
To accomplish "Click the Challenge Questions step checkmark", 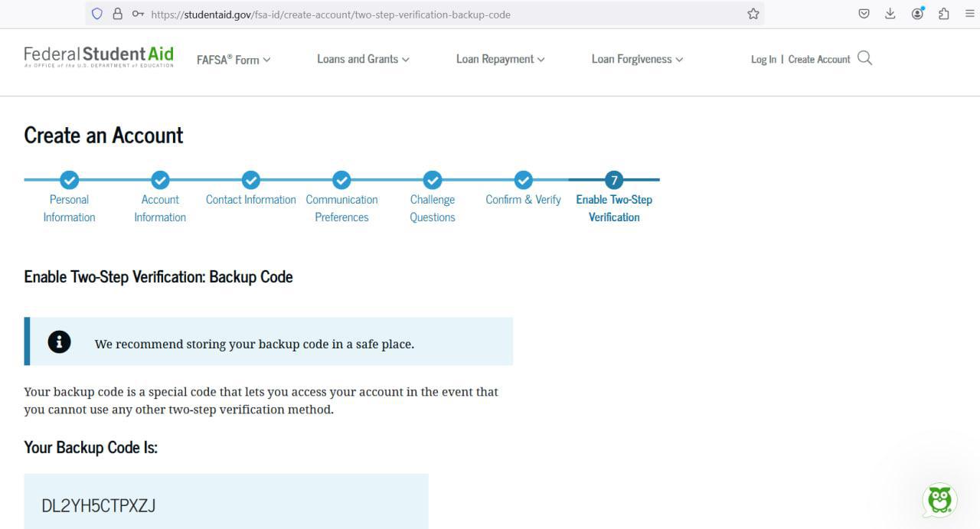I will click(433, 180).
